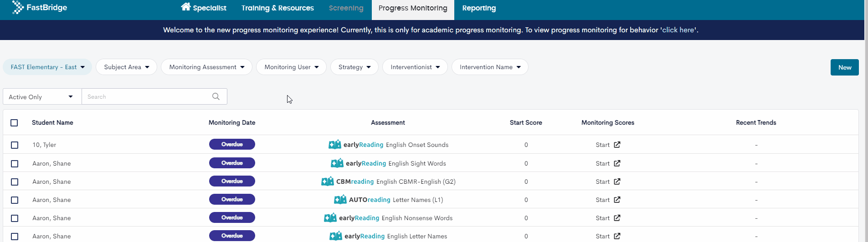The width and height of the screenshot is (868, 242).
Task: Click Overdue badge in CBMR-English row
Action: tap(232, 181)
